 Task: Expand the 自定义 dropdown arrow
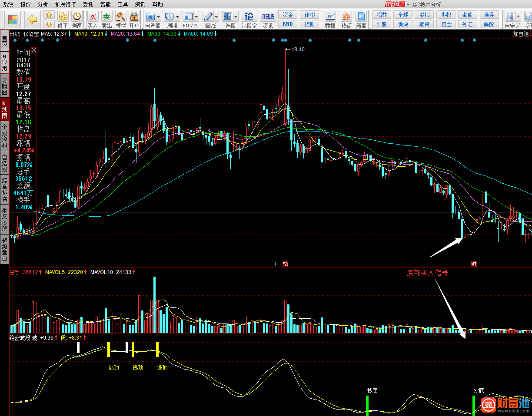pos(518,17)
